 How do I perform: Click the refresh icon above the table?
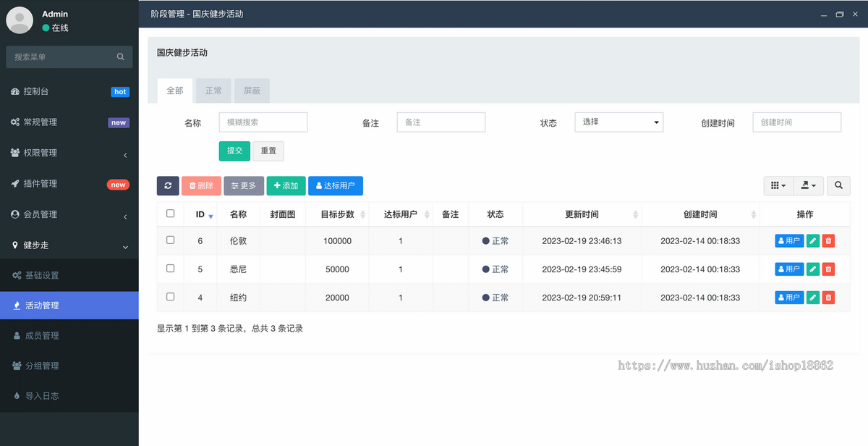coord(167,185)
